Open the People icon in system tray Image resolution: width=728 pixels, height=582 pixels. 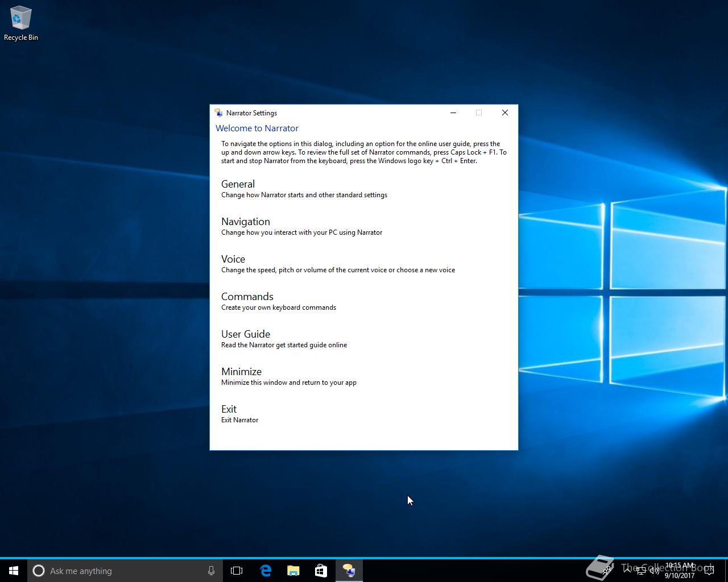tap(606, 571)
